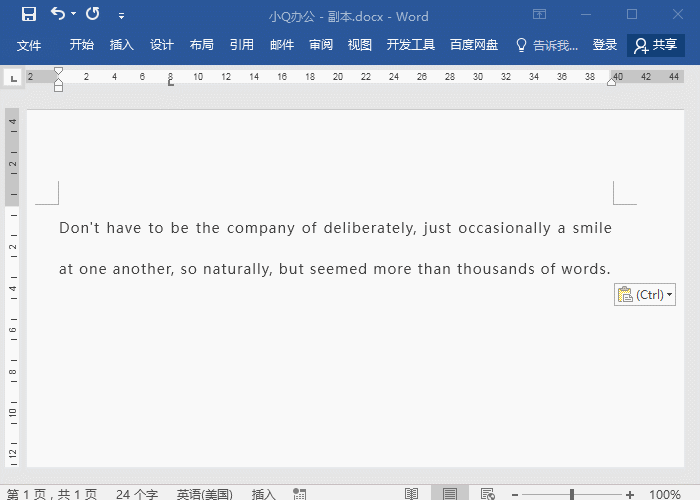This screenshot has width=700, height=500.
Task: Click the right indent marker on ruler
Action: 612,82
